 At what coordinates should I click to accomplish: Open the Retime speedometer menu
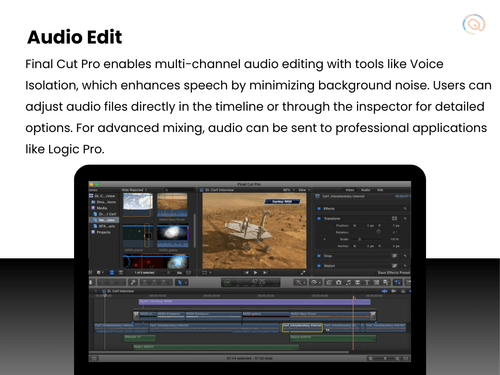pyautogui.click(x=315, y=282)
